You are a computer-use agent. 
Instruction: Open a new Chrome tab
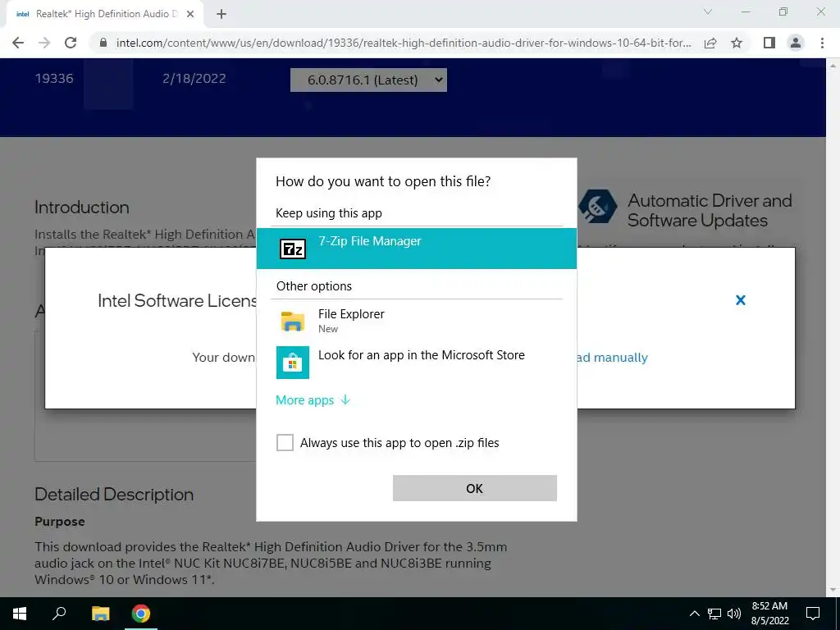(221, 14)
